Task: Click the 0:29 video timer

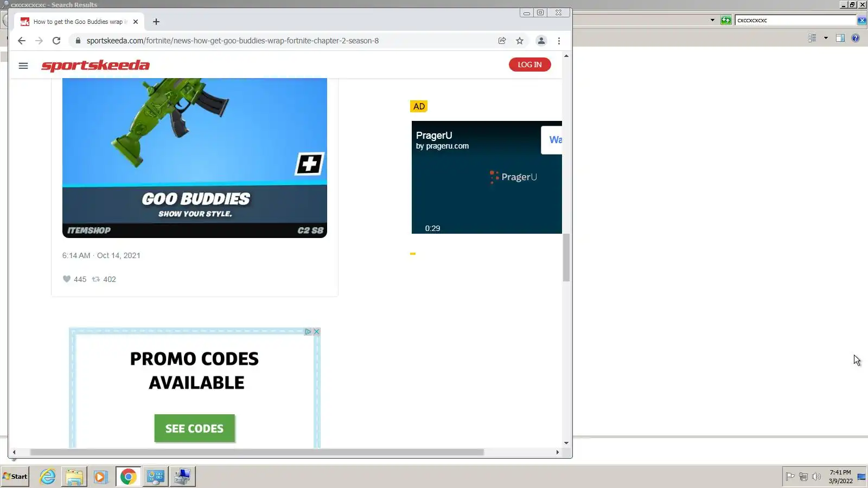Action: (x=432, y=228)
